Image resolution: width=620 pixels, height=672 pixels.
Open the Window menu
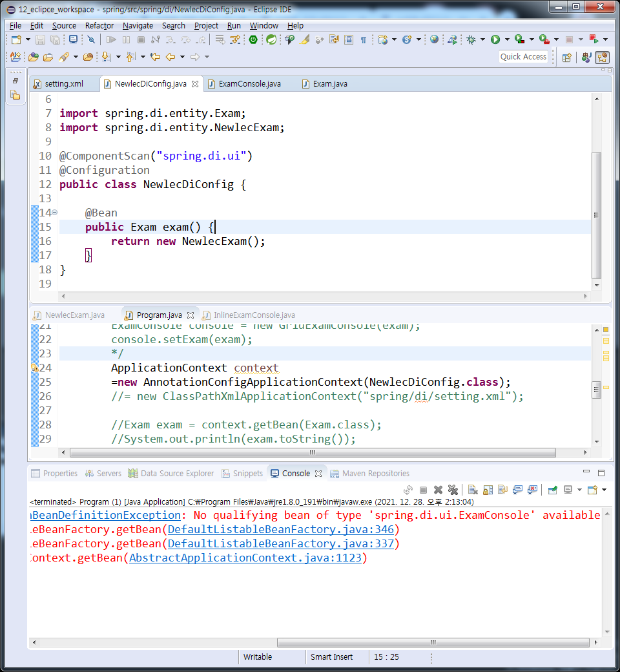pyautogui.click(x=264, y=26)
